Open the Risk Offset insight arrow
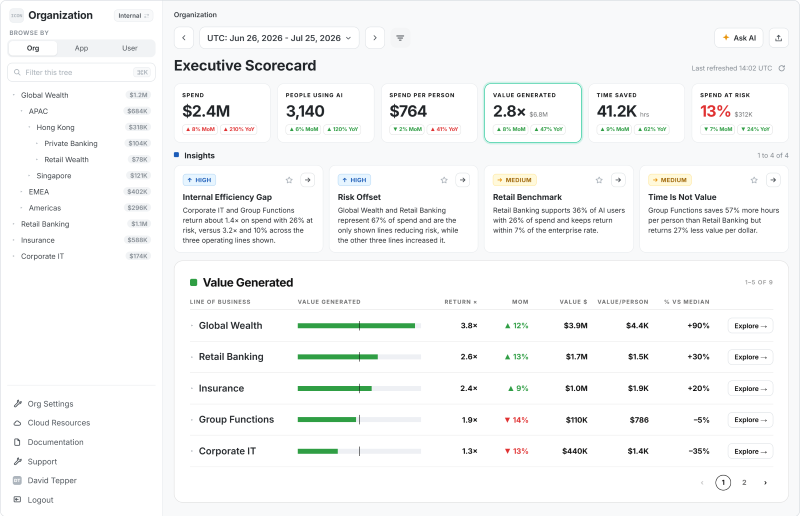Image resolution: width=800 pixels, height=516 pixels. tap(463, 180)
